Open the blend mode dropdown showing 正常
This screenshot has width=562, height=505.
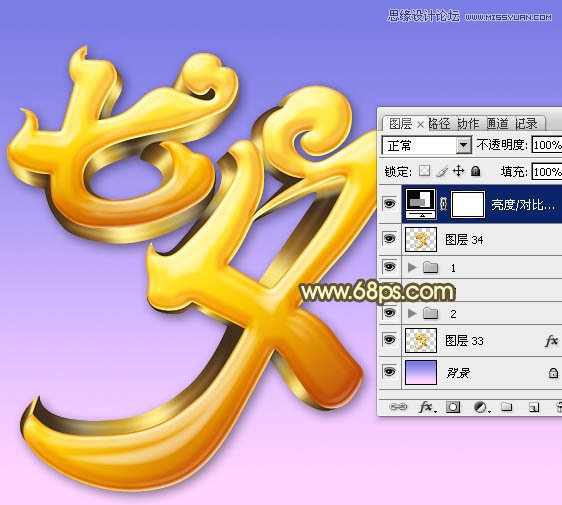point(427,145)
